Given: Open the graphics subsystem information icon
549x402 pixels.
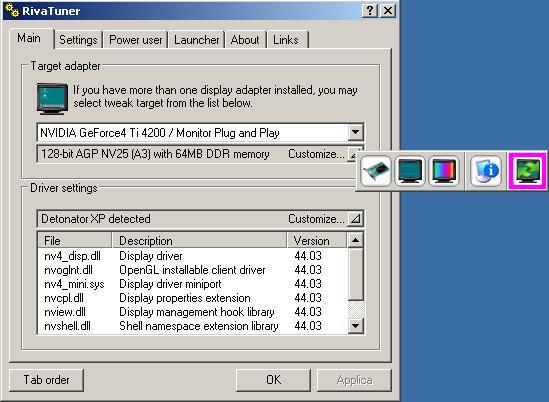Looking at the screenshot, I should pos(486,171).
